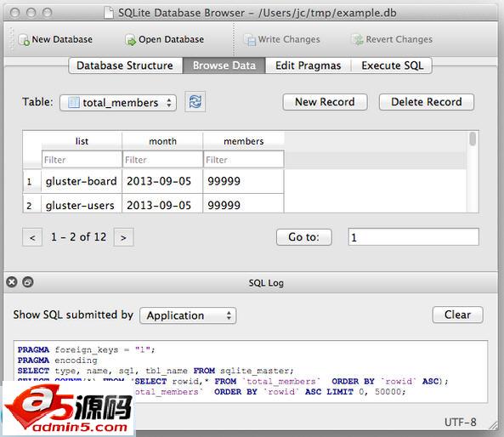Click the Go to record number field

tap(413, 237)
